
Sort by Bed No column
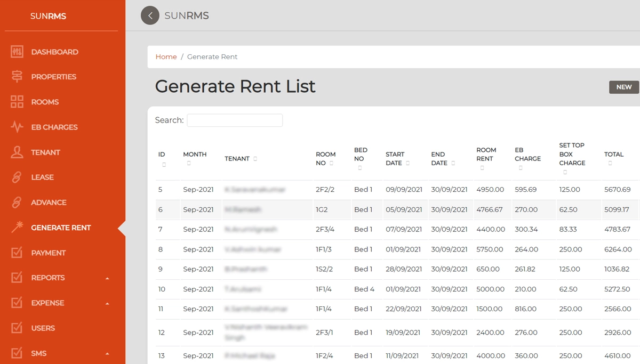359,168
